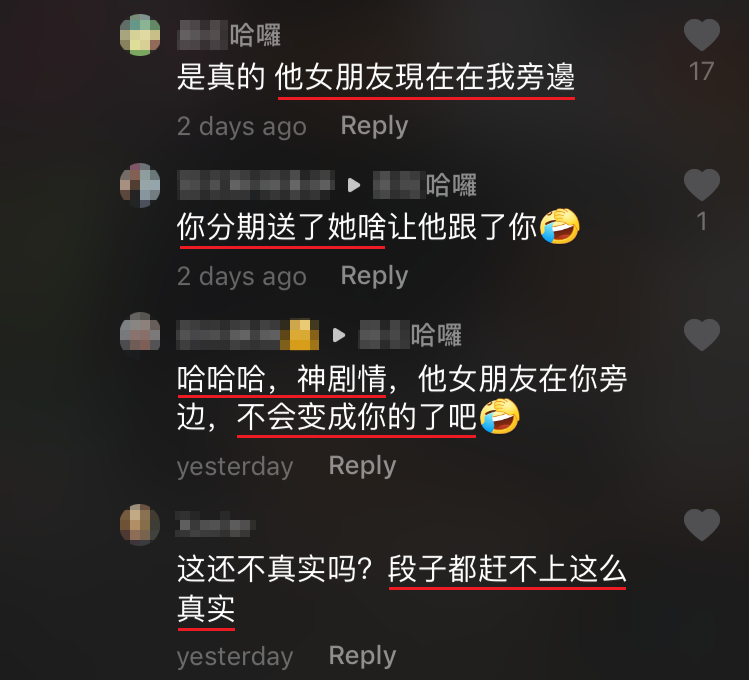Reply to the 段子都赶不上 comment
The image size is (749, 680).
point(362,656)
